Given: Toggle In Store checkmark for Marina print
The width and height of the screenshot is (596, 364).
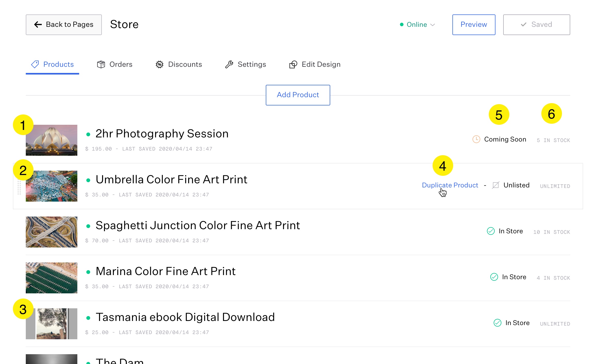Looking at the screenshot, I should [494, 277].
